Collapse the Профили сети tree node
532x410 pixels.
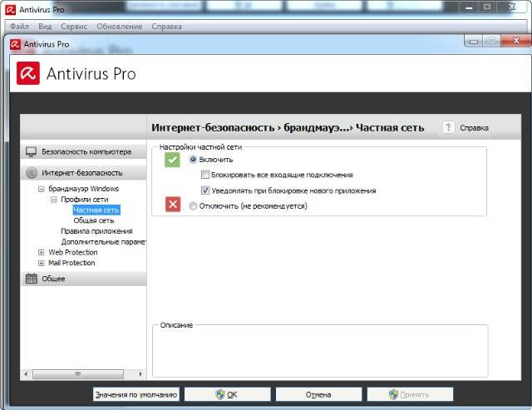click(x=53, y=200)
